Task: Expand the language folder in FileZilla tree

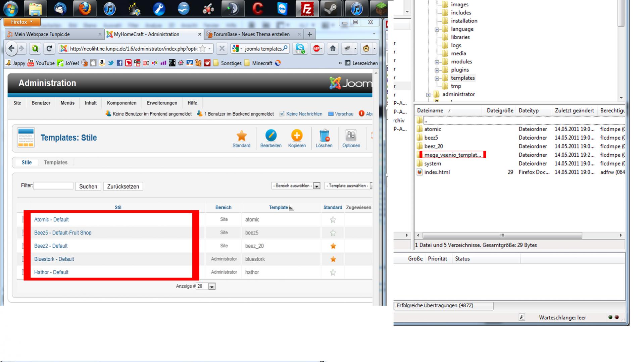Action: (437, 30)
